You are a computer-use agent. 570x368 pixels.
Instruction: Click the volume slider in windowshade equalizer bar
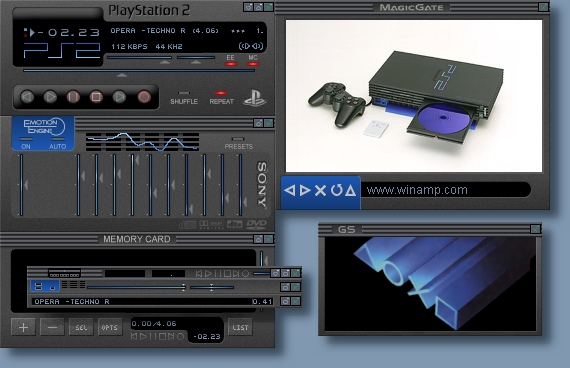(x=137, y=287)
